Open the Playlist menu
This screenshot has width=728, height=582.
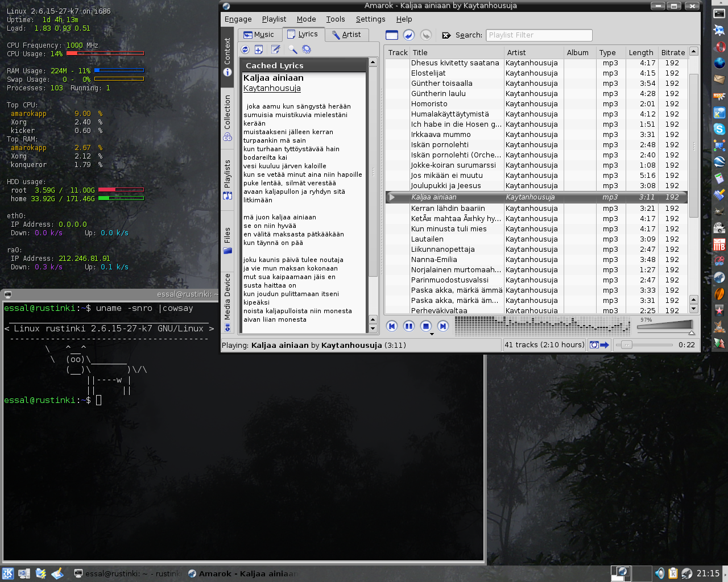click(x=274, y=19)
